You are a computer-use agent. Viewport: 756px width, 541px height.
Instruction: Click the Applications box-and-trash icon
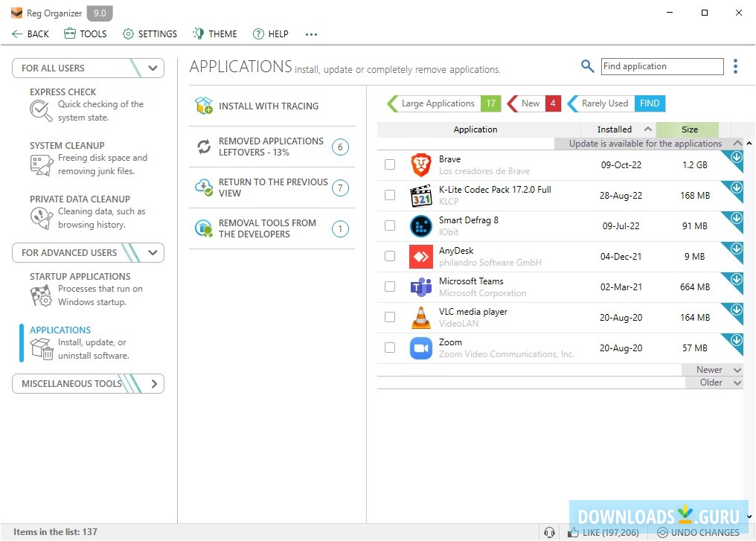[x=42, y=348]
